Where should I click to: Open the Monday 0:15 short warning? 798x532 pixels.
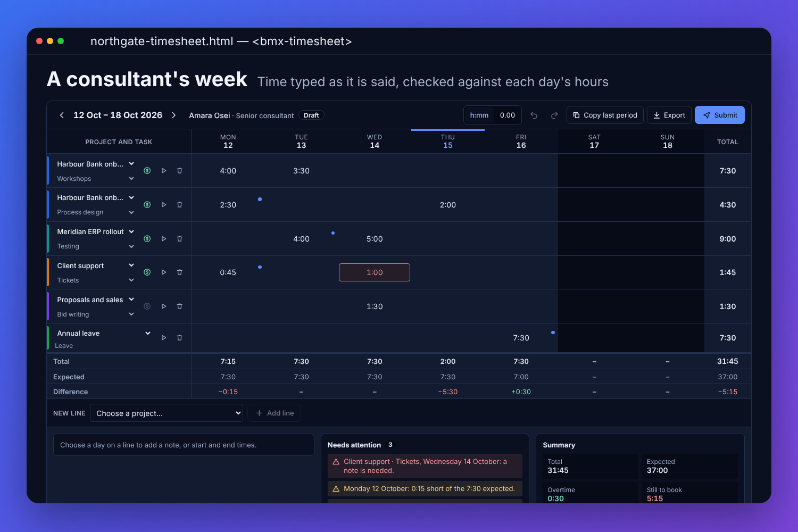[425, 489]
